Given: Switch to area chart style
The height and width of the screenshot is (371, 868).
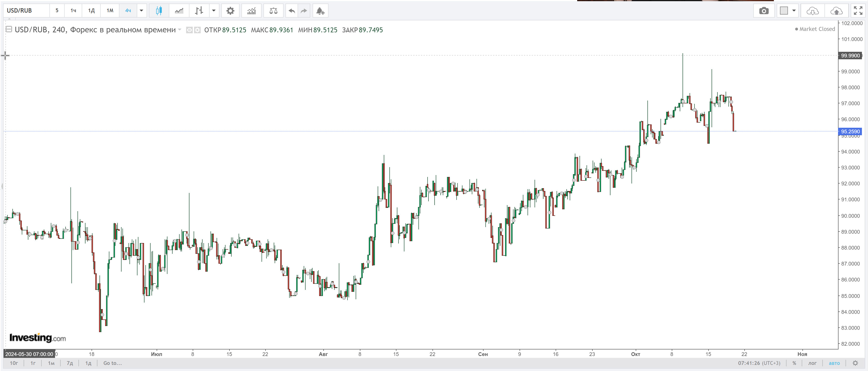Looking at the screenshot, I should tap(179, 11).
